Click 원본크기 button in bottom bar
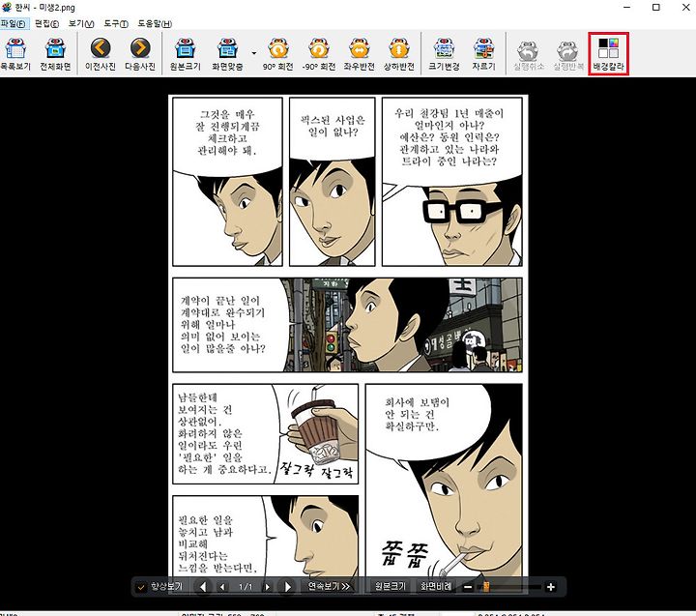This screenshot has width=696, height=616. point(391,587)
